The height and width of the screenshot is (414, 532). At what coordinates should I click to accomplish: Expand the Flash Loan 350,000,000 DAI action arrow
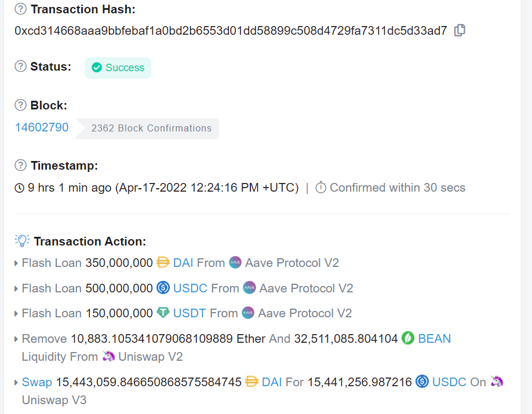point(16,263)
